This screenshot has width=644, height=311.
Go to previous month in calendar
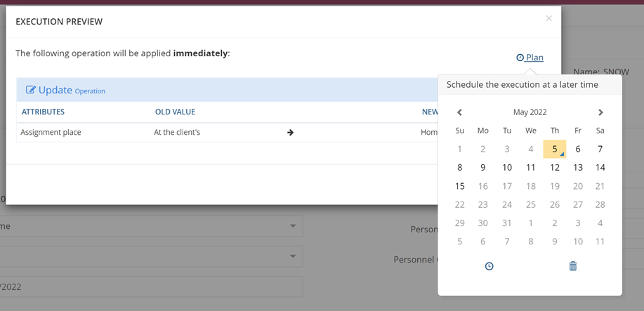point(459,112)
